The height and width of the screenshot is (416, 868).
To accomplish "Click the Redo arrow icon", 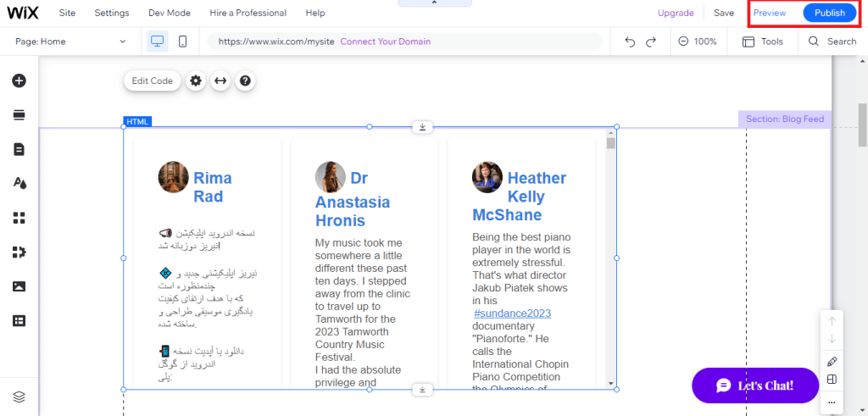I will pyautogui.click(x=651, y=42).
